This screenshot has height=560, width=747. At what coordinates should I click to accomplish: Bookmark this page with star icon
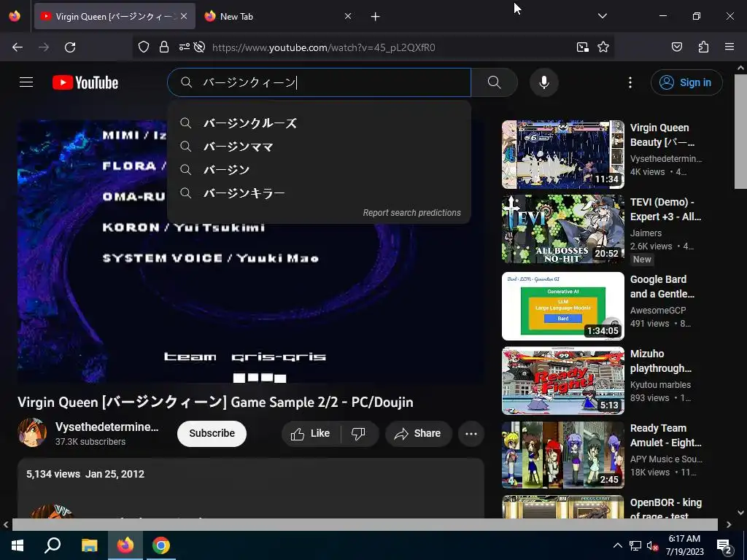point(603,47)
